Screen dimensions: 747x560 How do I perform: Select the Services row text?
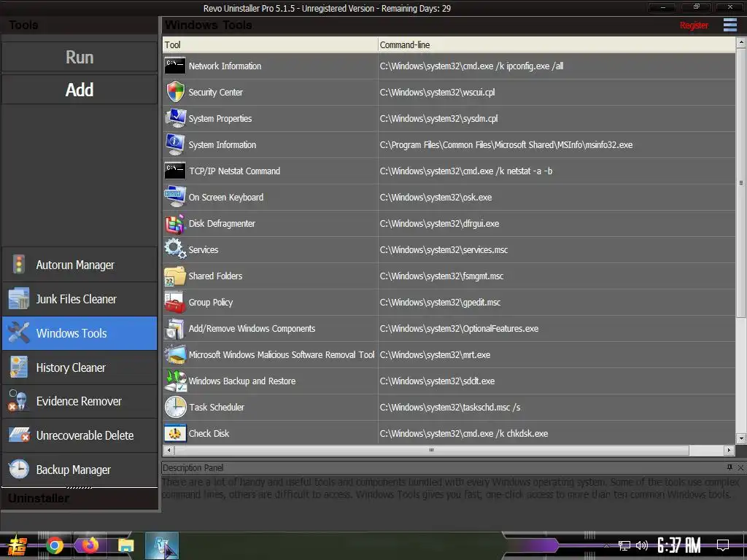tap(204, 249)
